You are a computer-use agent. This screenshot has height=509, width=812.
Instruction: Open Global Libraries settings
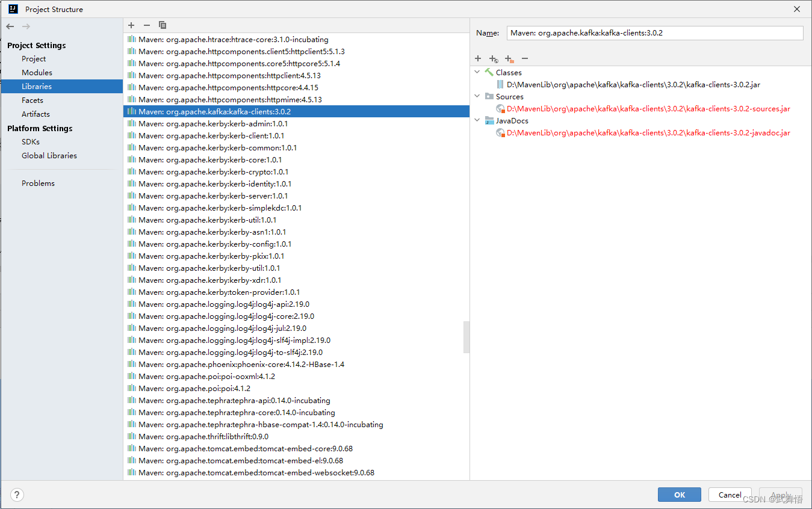(49, 155)
